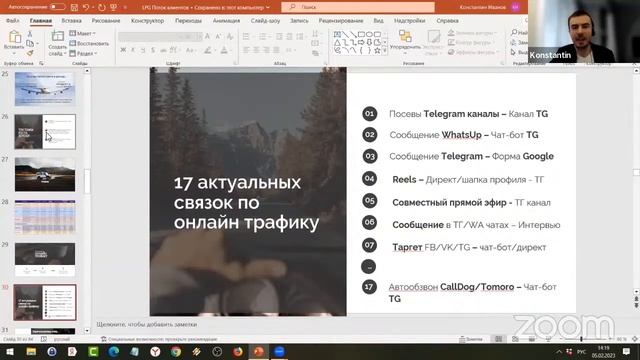Select the Format Painter brush
Viewport: 640px width, 360px height.
30,53
